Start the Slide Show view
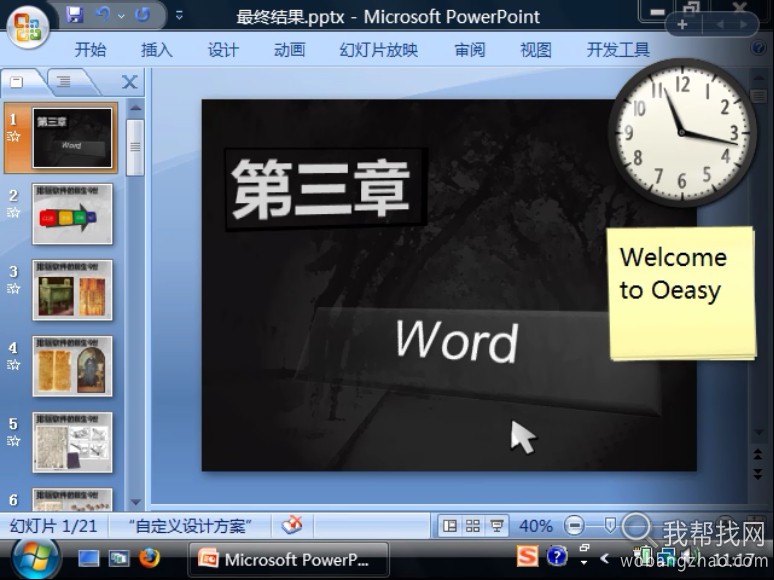 coord(496,526)
